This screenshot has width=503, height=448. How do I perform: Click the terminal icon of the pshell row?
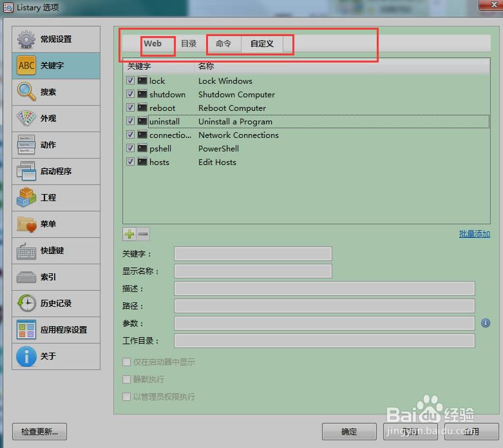(x=142, y=148)
